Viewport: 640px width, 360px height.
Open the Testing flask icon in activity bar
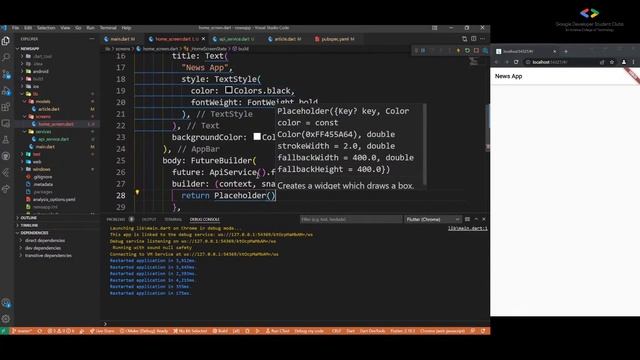pyautogui.click(x=6, y=140)
